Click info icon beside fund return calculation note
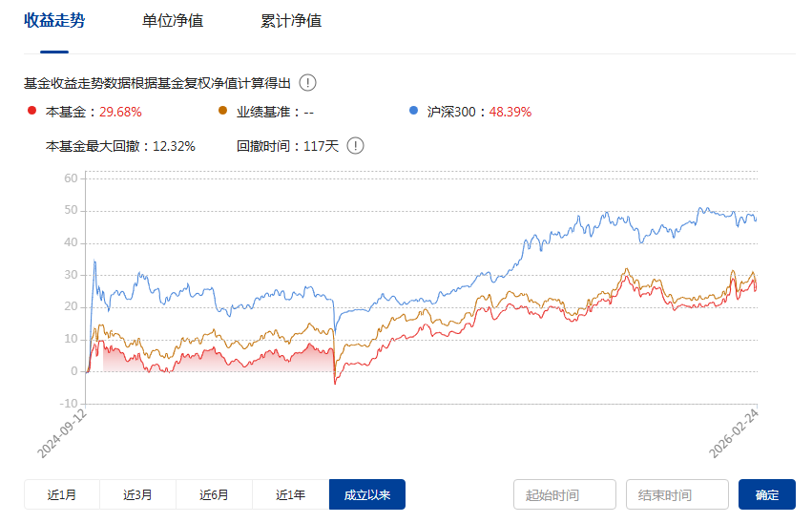812x523 pixels. click(308, 83)
